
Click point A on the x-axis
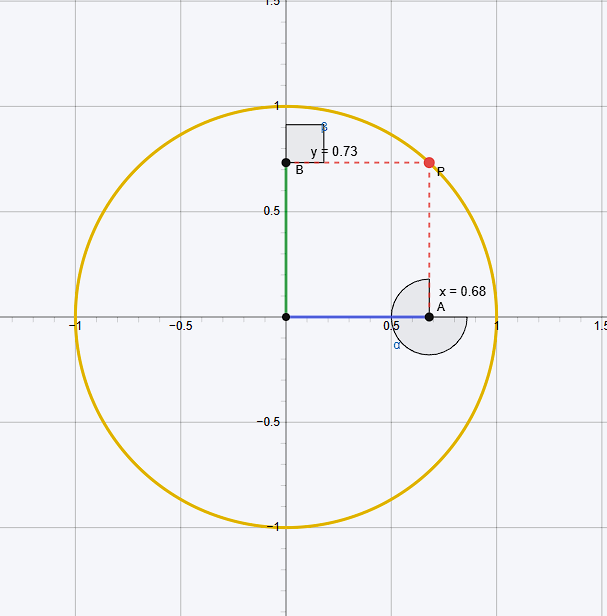(x=429, y=317)
